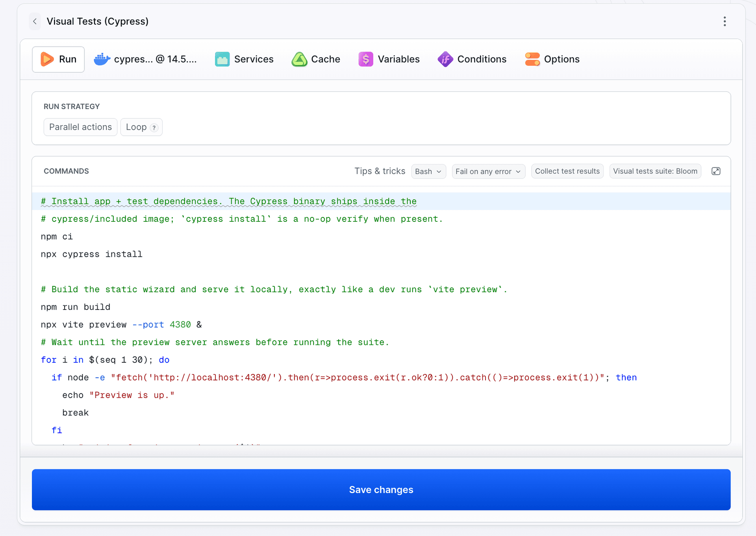Open the Tips & tricks link
The height and width of the screenshot is (536, 756).
(380, 171)
